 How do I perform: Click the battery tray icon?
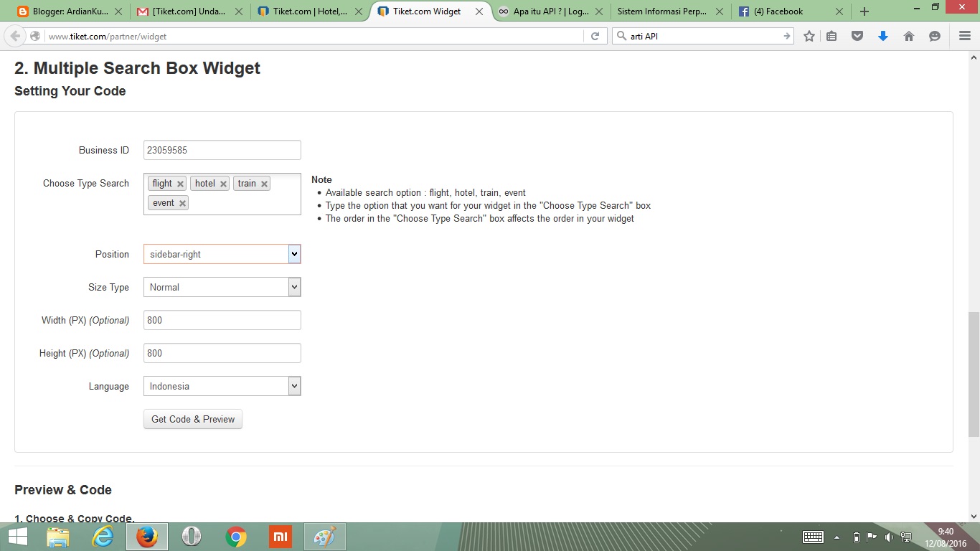(856, 537)
